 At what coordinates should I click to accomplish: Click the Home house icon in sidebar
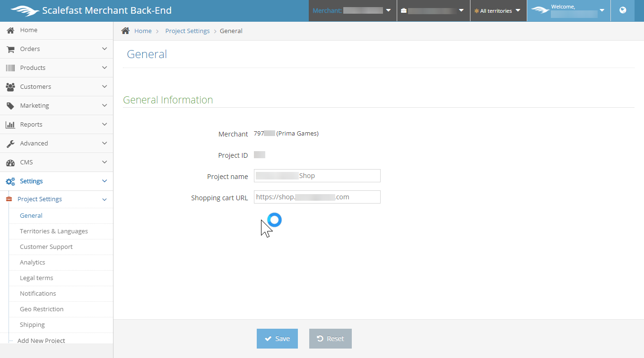click(10, 30)
